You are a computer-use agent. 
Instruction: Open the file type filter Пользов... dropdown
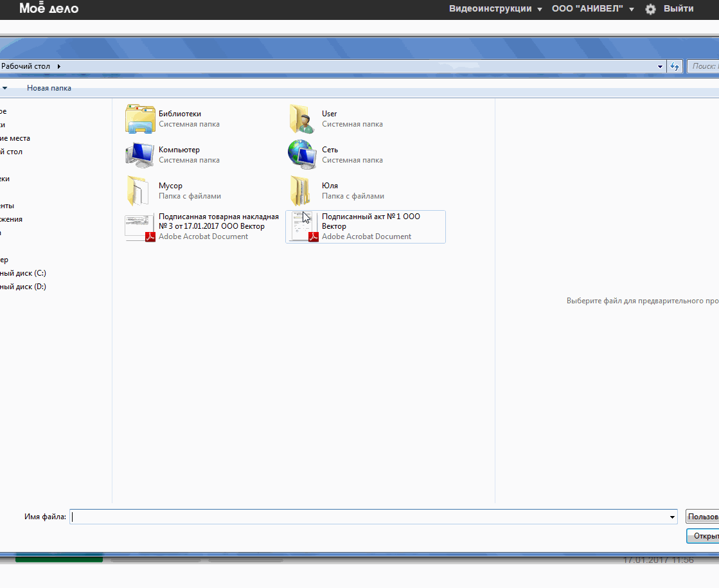[702, 517]
